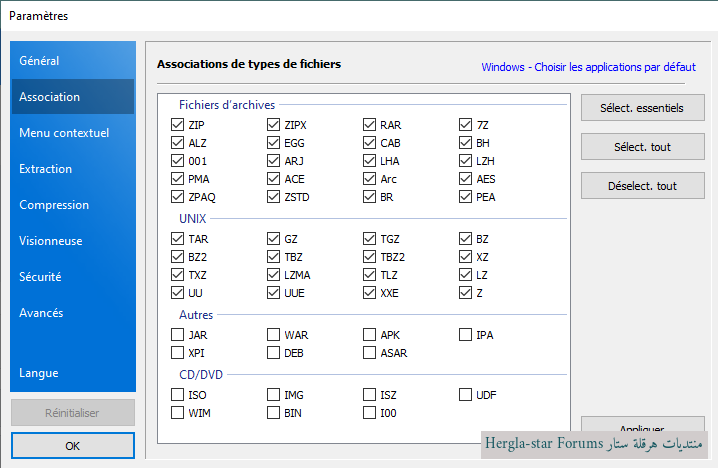Enable the APK checkbox
718x468 pixels.
click(370, 335)
